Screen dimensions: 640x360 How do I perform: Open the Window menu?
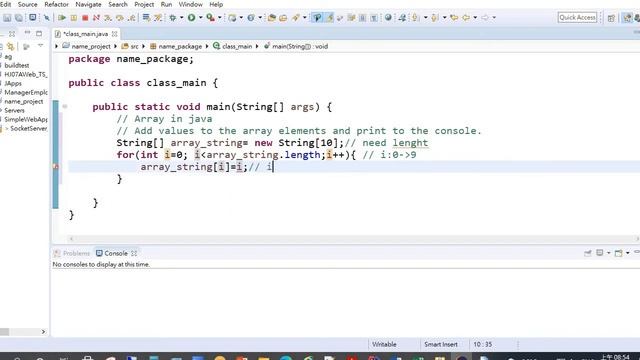pyautogui.click(x=190, y=4)
